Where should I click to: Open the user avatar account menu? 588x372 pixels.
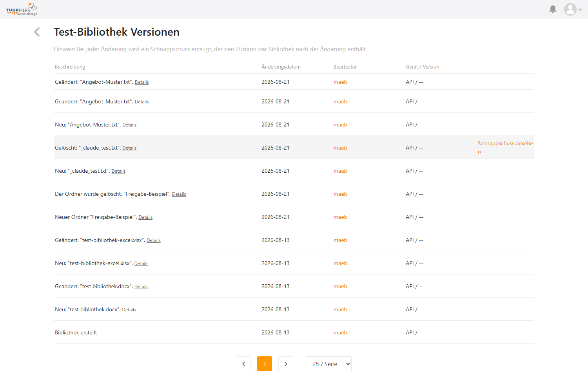point(573,9)
